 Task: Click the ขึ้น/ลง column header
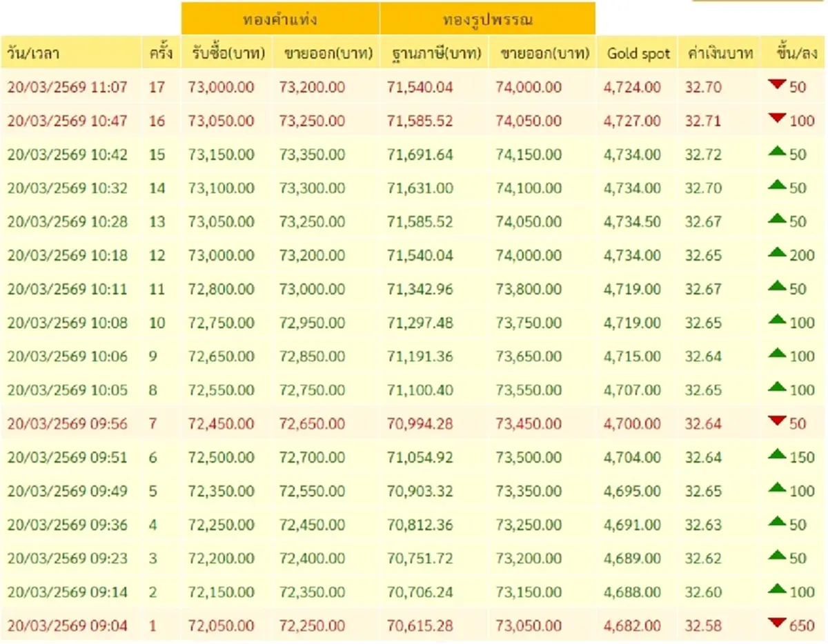[x=791, y=52]
